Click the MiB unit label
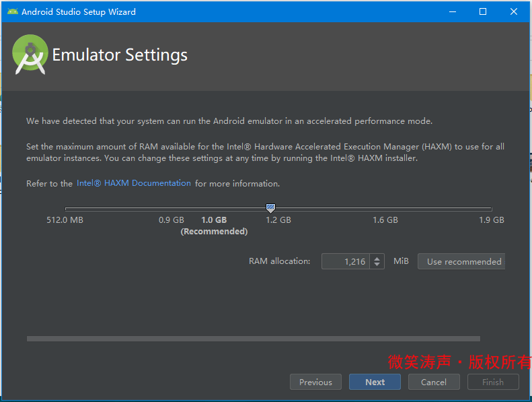The width and height of the screenshot is (532, 402). point(401,261)
